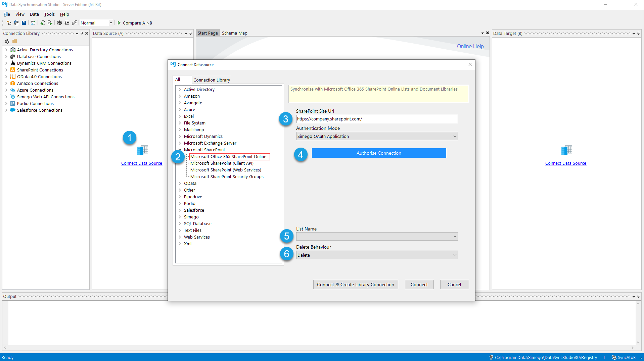
Task: Open an existing project from the toolbar
Action: point(16,23)
